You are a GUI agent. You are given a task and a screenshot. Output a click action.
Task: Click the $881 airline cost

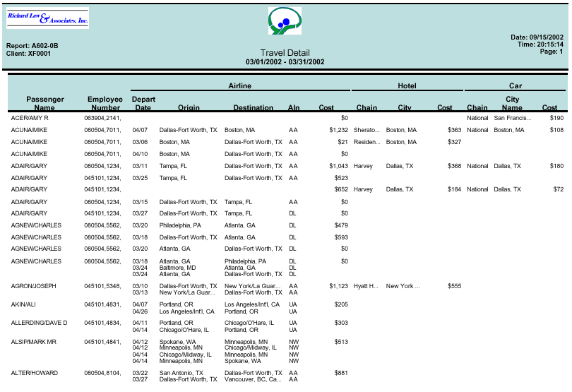(341, 373)
